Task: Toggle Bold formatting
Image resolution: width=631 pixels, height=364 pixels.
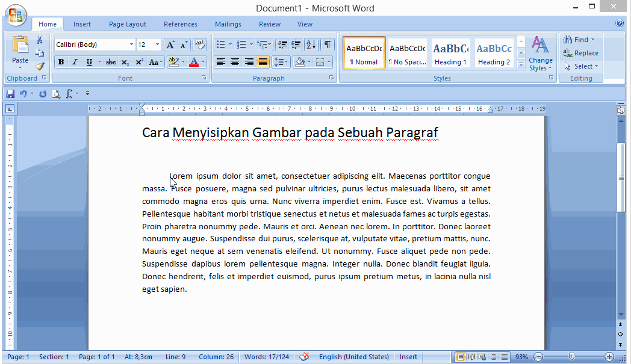Action: point(61,62)
